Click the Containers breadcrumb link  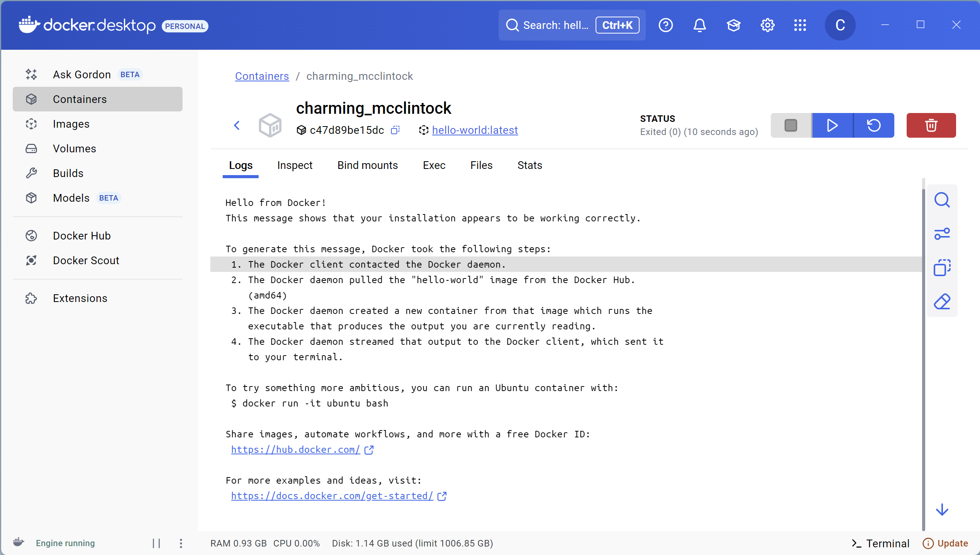262,76
